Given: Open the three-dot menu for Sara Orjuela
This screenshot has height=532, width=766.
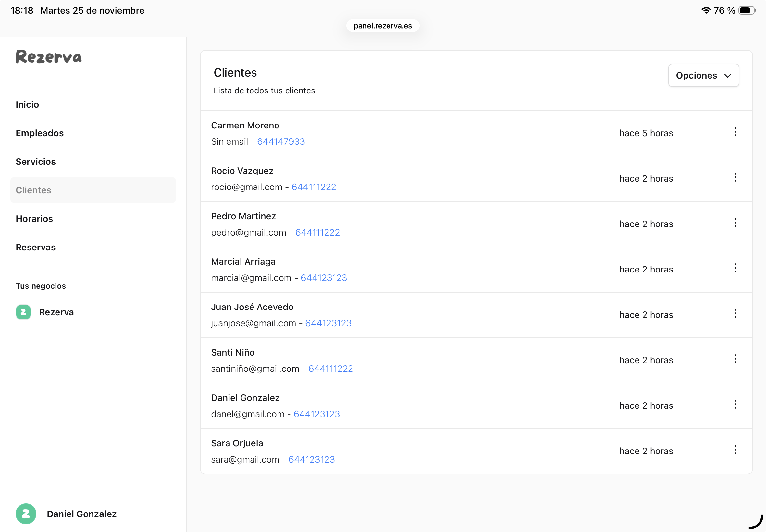Looking at the screenshot, I should pos(735,450).
